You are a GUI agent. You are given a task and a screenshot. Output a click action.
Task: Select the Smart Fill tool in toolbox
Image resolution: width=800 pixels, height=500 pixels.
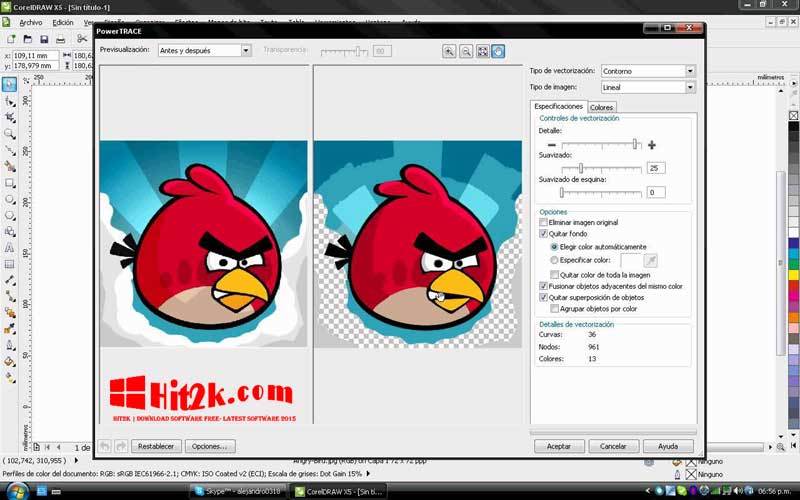coord(9,166)
